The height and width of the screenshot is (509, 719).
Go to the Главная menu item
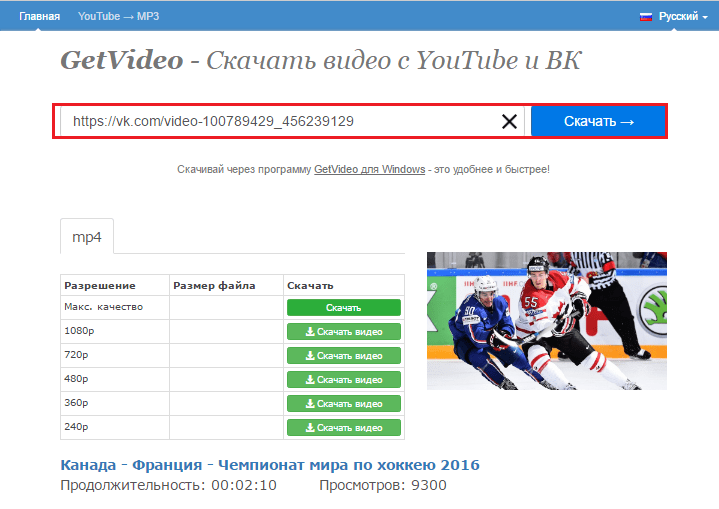39,17
